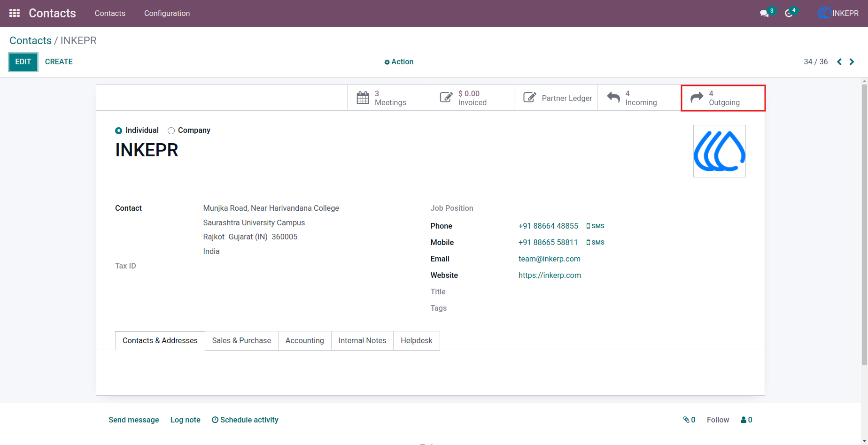This screenshot has height=445, width=868.
Task: Click Contacts breadcrumb link
Action: click(x=31, y=40)
